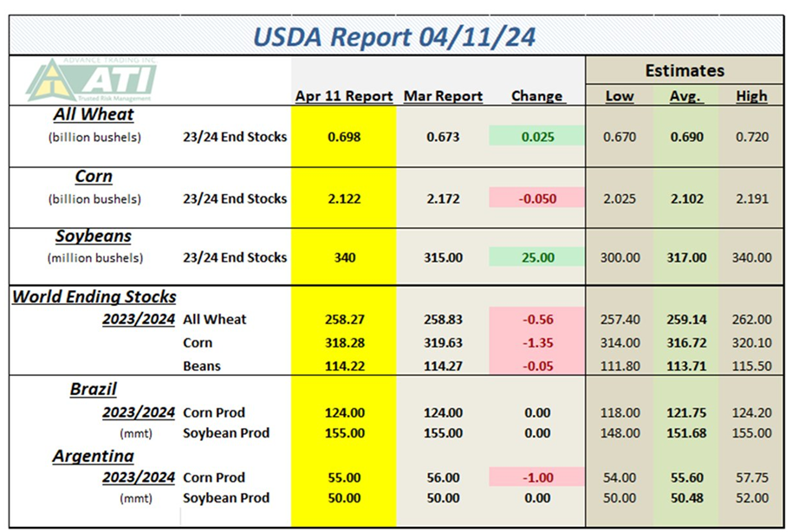
Task: Click the green wheat change cell 0.025
Action: 537,136
